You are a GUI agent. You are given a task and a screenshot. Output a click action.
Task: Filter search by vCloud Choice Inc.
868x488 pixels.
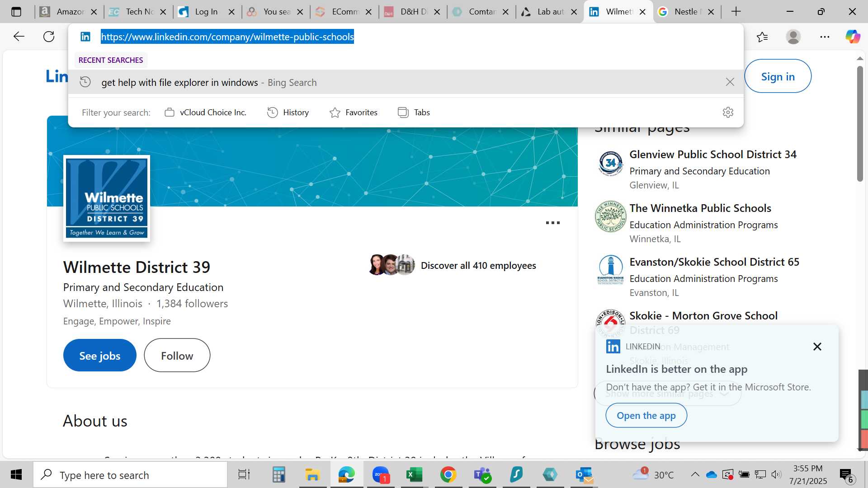coord(205,113)
